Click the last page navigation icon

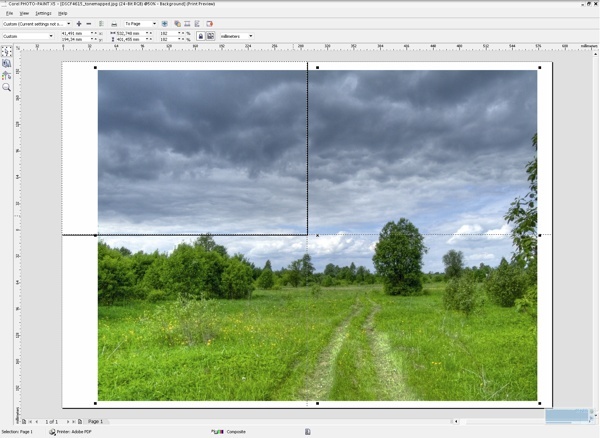coord(73,422)
